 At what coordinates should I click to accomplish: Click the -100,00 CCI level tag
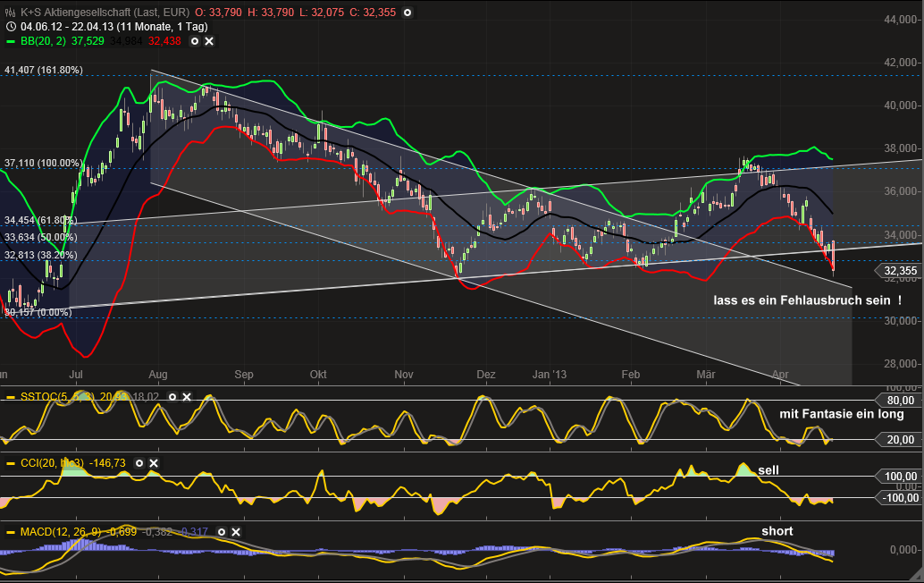[x=899, y=498]
